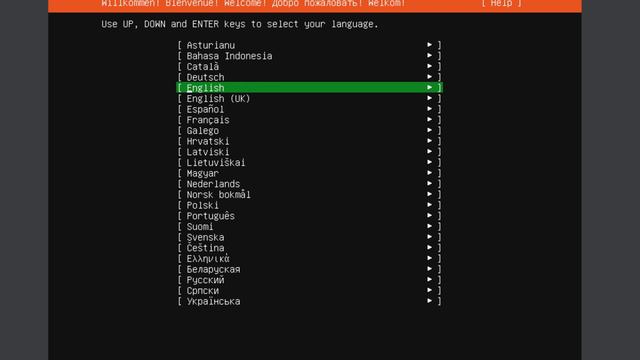The width and height of the screenshot is (640, 360).
Task: Choose Svenska language option
Action: coord(309,237)
